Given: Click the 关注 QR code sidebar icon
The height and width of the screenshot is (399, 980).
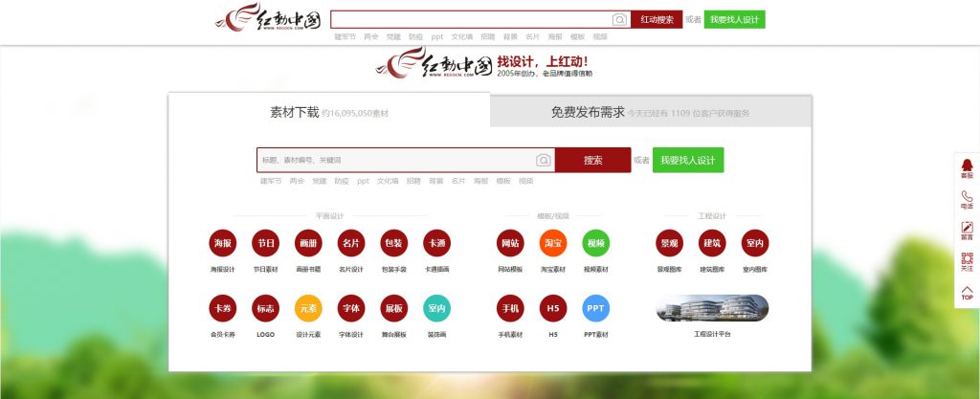Looking at the screenshot, I should click(967, 261).
